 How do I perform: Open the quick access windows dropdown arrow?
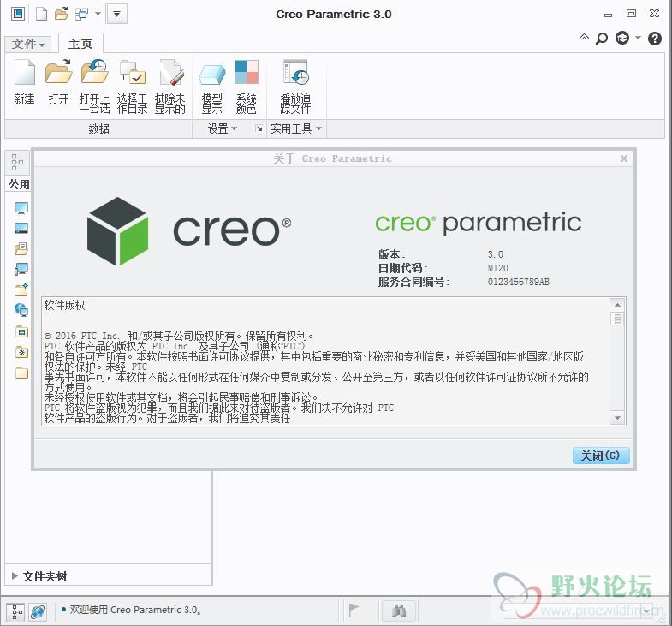pyautogui.click(x=98, y=14)
